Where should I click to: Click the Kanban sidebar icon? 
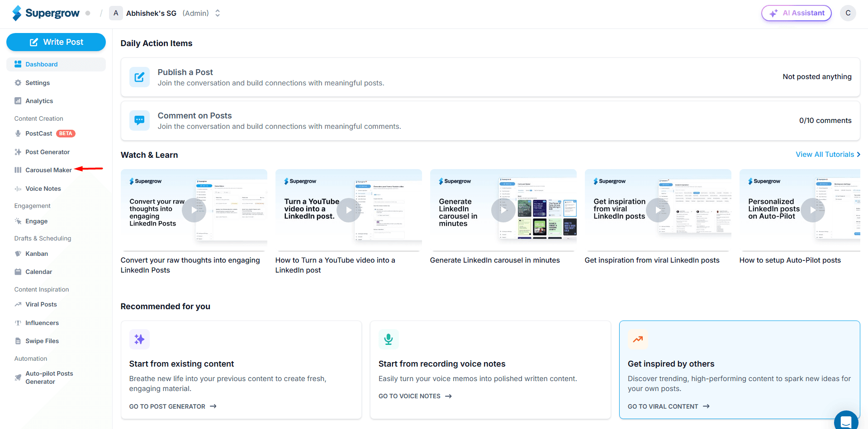[x=18, y=254]
